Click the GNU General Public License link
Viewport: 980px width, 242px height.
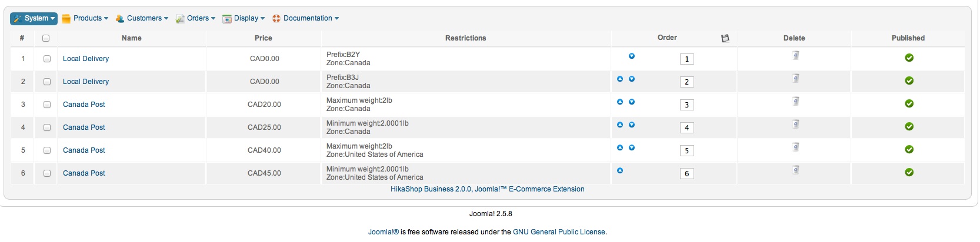click(559, 232)
